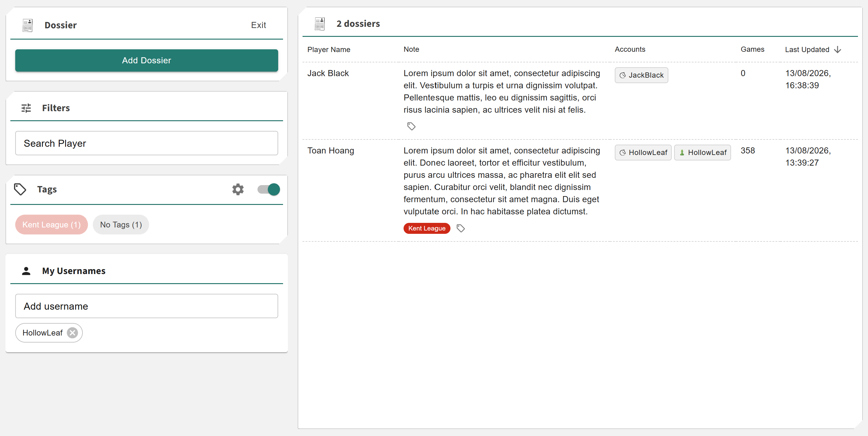Open HollowLeaf lichess account chip

click(x=643, y=153)
